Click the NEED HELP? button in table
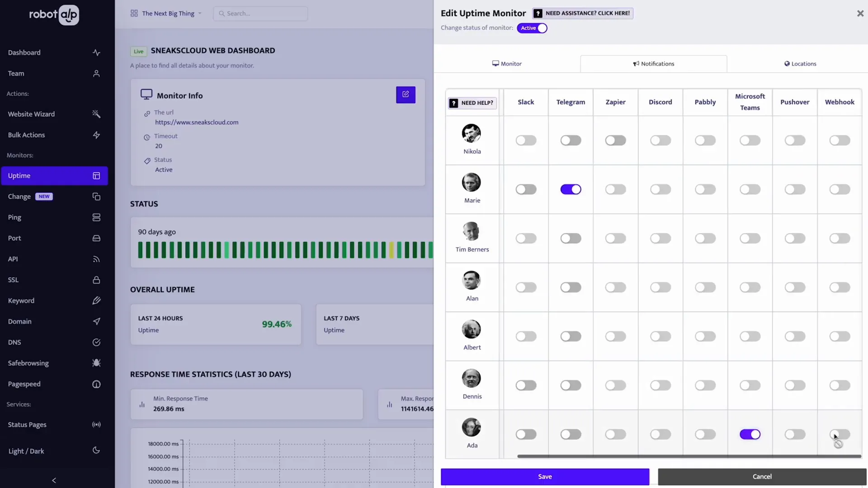 [472, 103]
